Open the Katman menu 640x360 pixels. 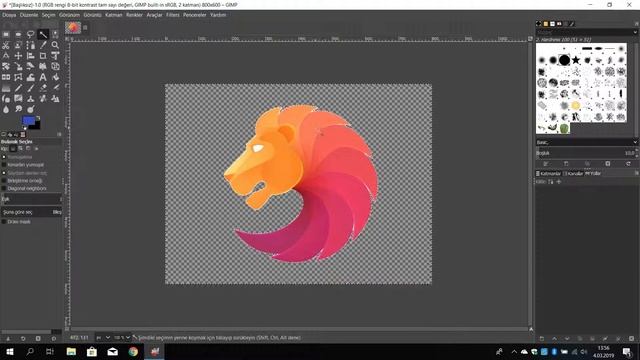tap(113, 15)
